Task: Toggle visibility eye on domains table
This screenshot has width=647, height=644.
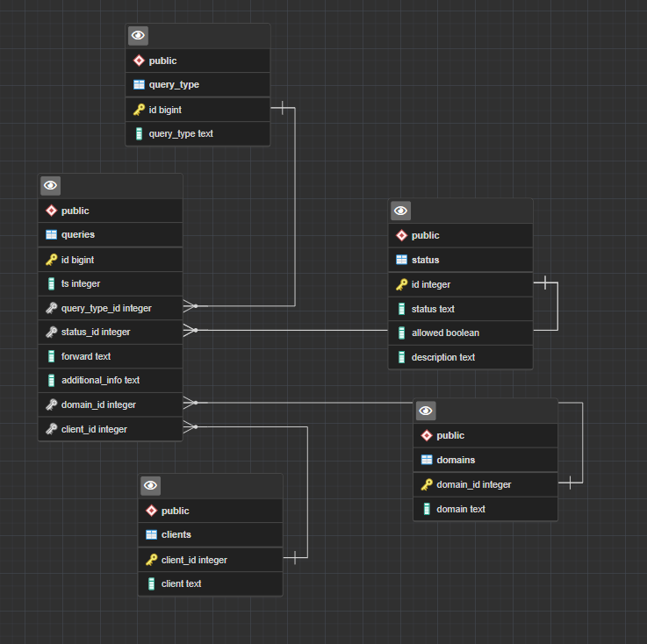Action: (x=426, y=411)
